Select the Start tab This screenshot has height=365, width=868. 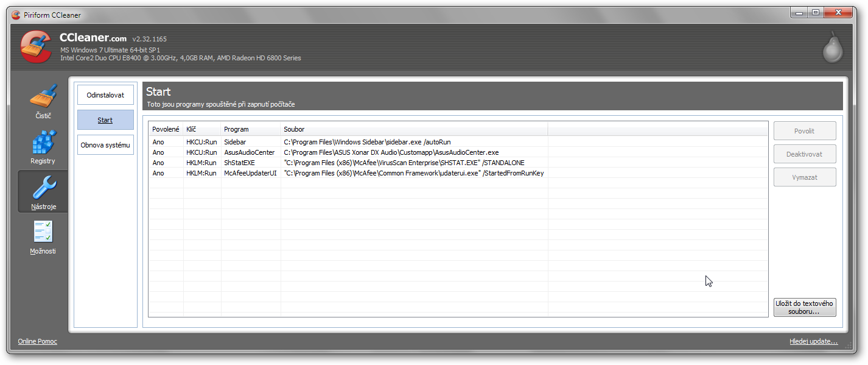point(105,120)
